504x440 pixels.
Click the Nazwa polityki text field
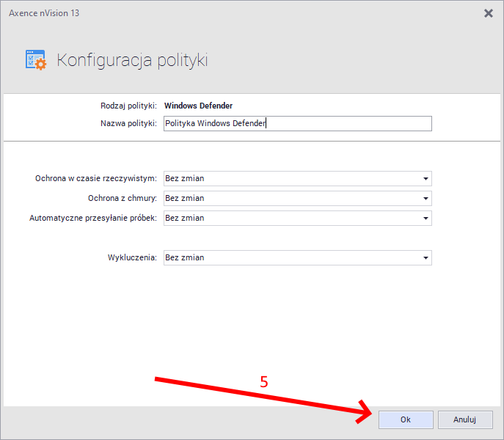[x=297, y=123]
